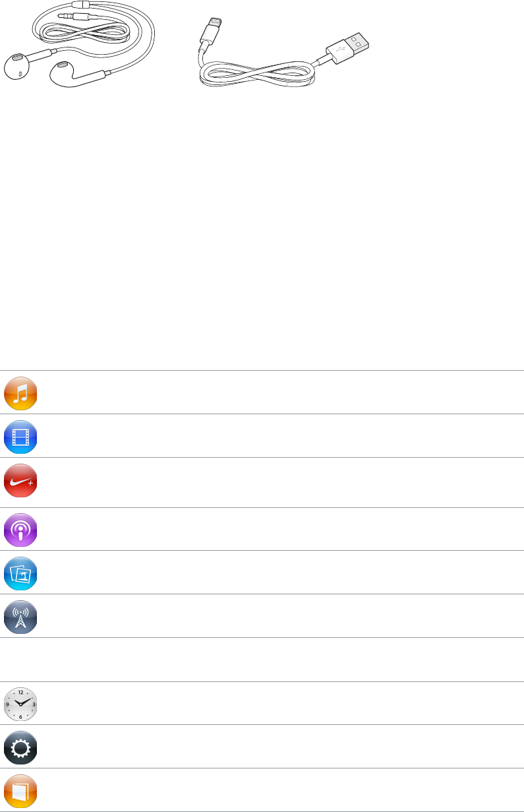The width and height of the screenshot is (524, 812).
Task: Open the Radio tower icon
Action: (20, 617)
